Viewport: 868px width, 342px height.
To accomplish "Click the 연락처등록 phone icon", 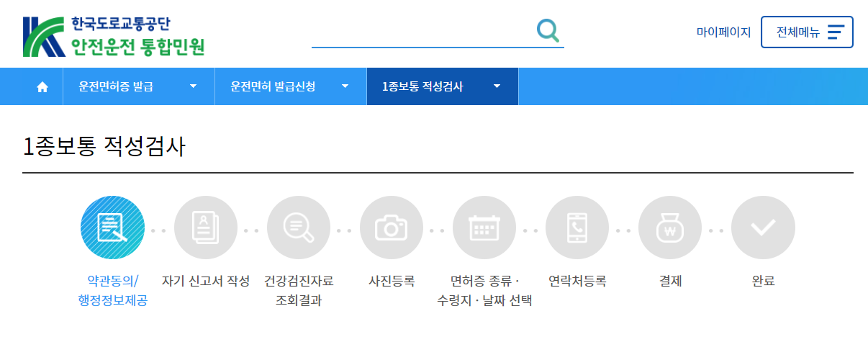I will 577,228.
